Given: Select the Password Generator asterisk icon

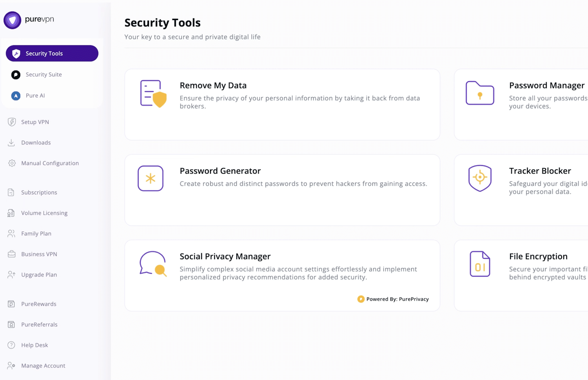Looking at the screenshot, I should coord(150,178).
